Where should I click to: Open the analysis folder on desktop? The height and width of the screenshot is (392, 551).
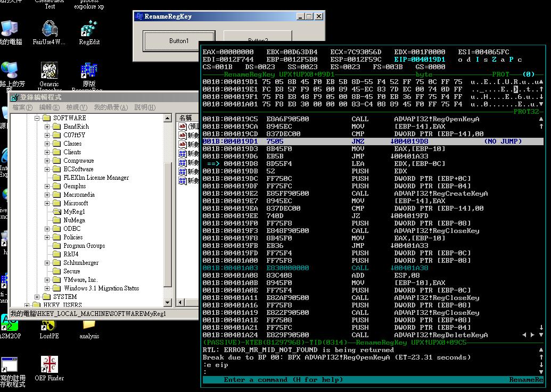click(x=89, y=326)
